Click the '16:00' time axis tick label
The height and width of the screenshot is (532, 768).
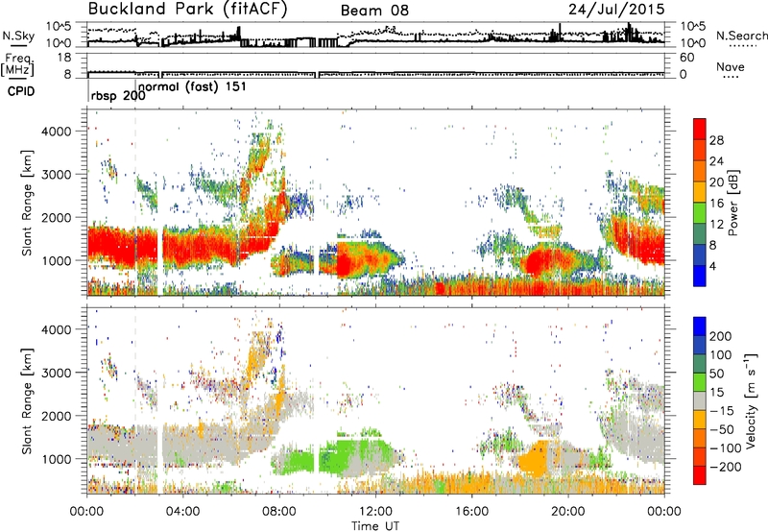point(471,512)
